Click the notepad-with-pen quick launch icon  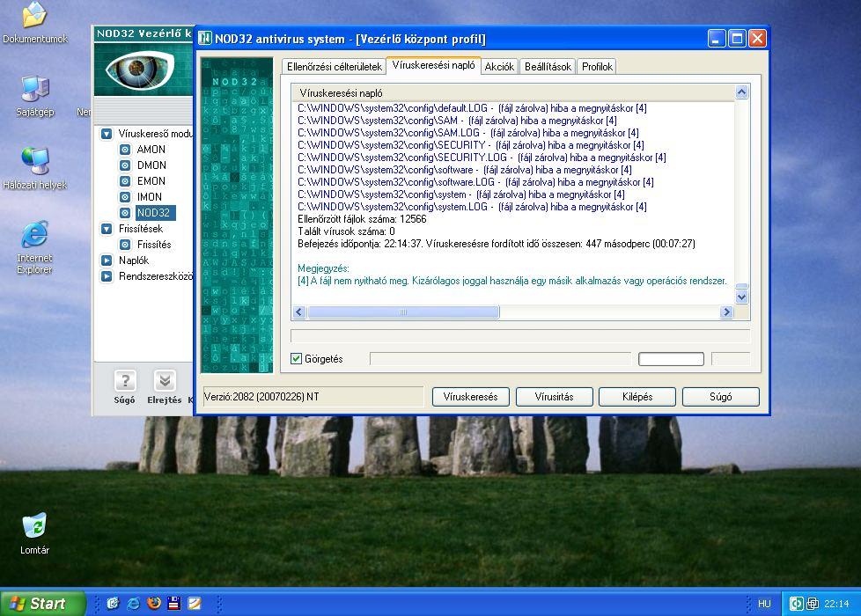click(x=195, y=604)
